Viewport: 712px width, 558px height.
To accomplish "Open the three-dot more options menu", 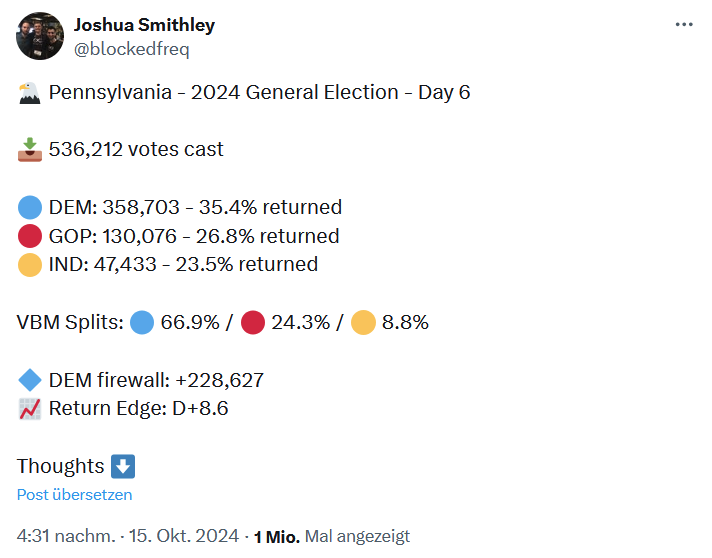I will (684, 25).
